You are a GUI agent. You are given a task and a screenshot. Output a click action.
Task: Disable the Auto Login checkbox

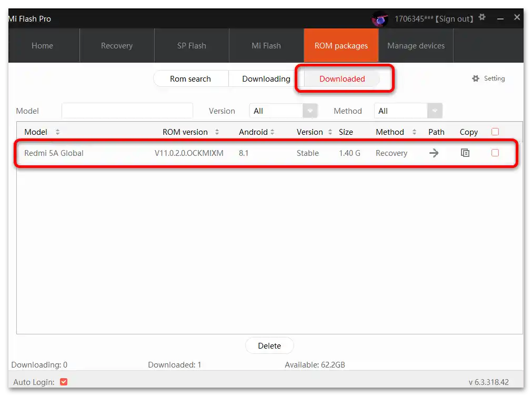[64, 382]
